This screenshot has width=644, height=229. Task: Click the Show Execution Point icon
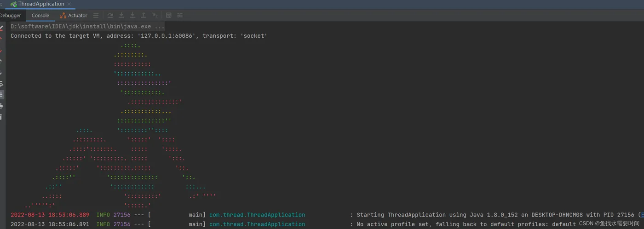click(96, 15)
